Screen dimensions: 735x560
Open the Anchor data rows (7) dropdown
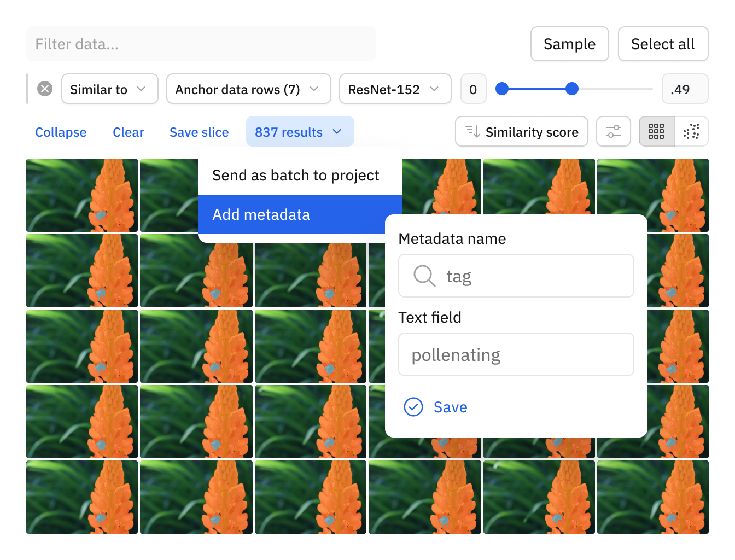249,89
